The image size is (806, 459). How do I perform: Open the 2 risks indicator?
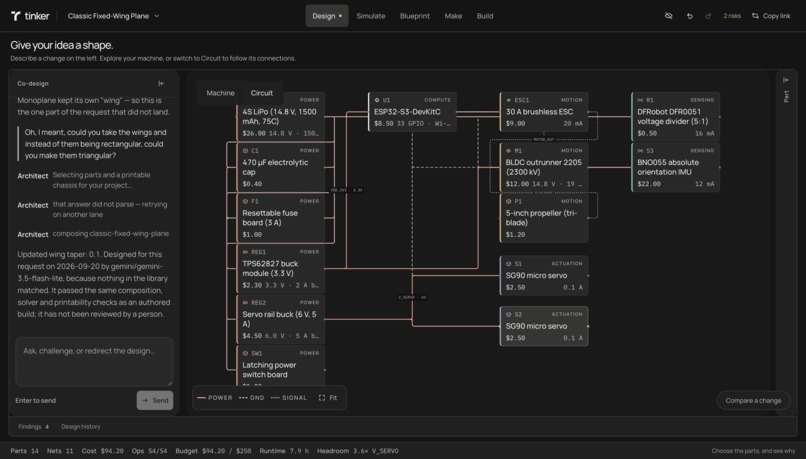click(x=732, y=16)
